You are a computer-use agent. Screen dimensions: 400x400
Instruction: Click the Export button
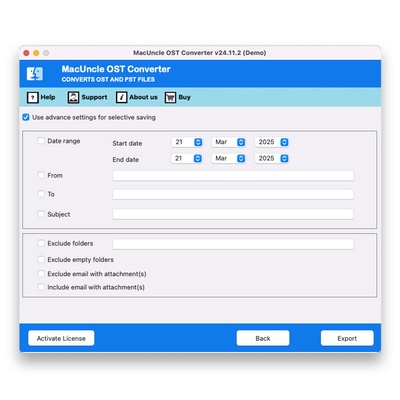tap(347, 338)
